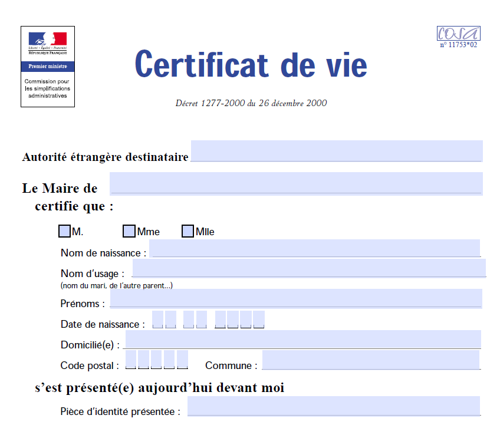This screenshot has width=500, height=448.
Task: Click the Premier ministre emblem
Action: tap(47, 67)
